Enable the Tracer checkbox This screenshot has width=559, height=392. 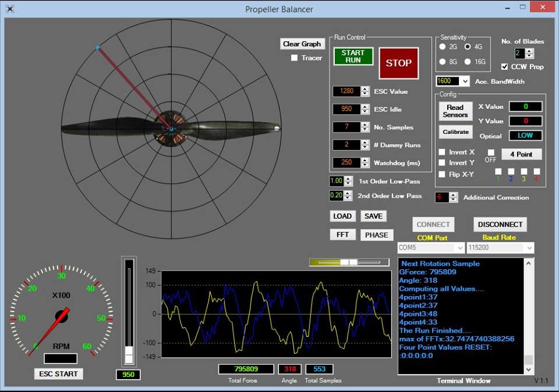click(x=295, y=58)
